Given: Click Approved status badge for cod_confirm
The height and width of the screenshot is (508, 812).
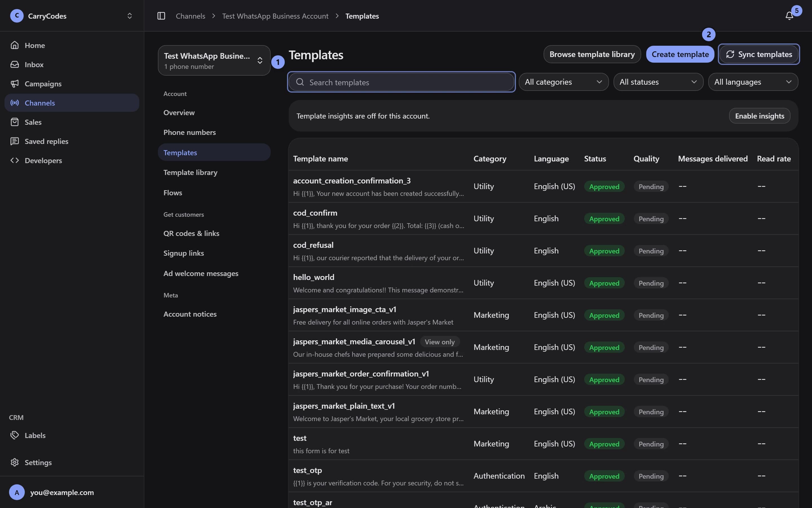Looking at the screenshot, I should tap(604, 219).
